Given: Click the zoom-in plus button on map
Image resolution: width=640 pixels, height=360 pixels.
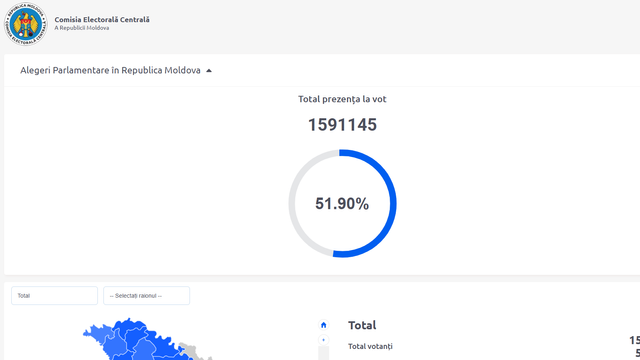Looking at the screenshot, I should coord(323,340).
